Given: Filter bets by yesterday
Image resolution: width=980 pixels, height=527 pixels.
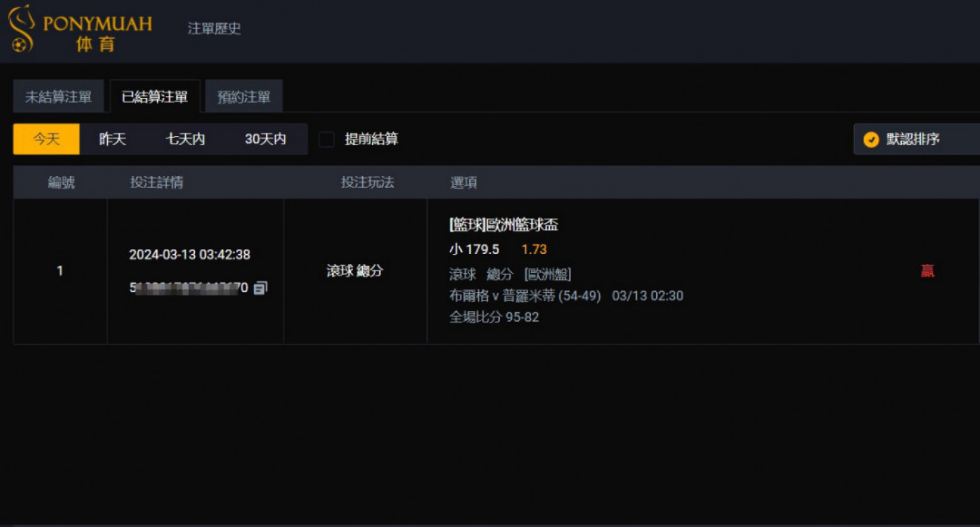Looking at the screenshot, I should coord(113,140).
